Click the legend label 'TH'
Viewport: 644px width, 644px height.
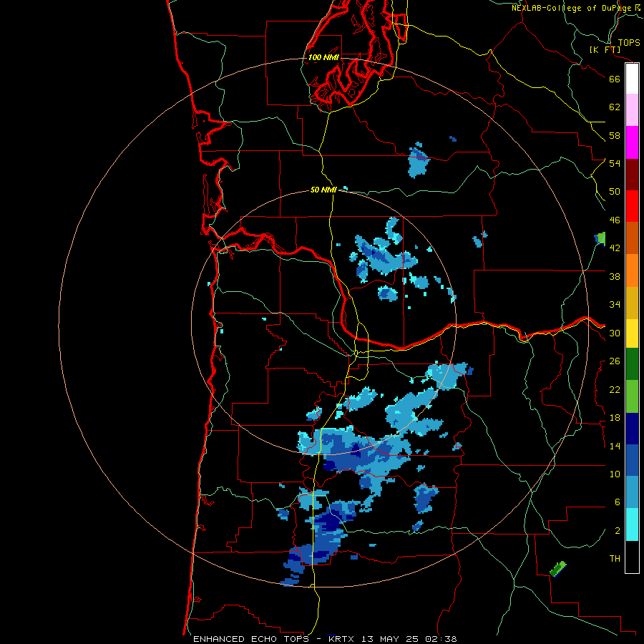pos(615,559)
